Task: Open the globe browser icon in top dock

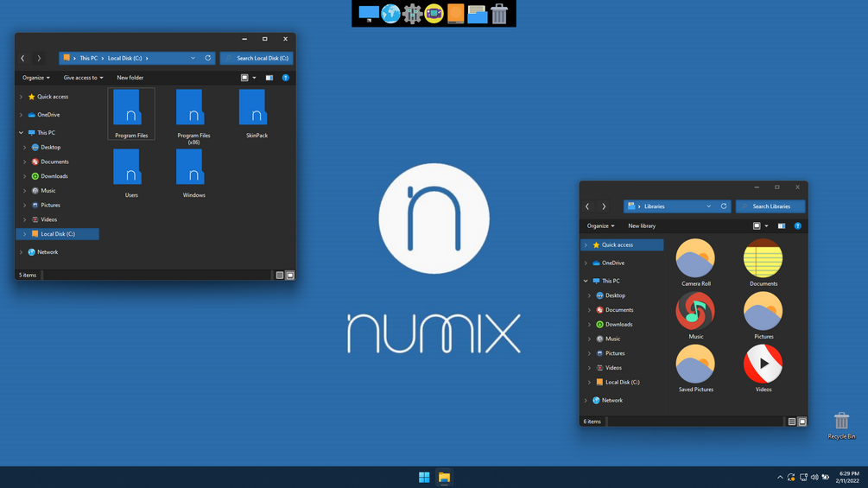Action: coord(390,13)
